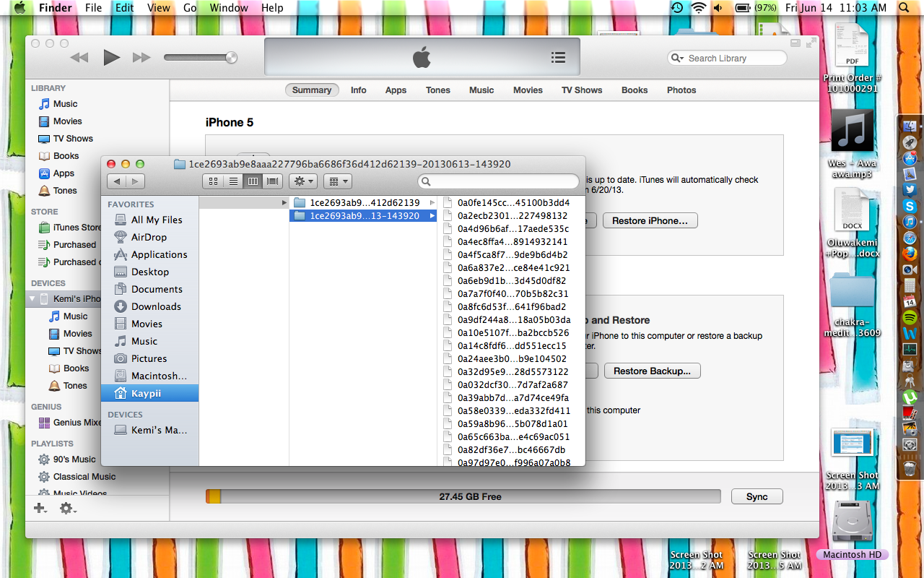Open the Up Next list icon in iTunes
The width and height of the screenshot is (924, 578).
point(557,57)
